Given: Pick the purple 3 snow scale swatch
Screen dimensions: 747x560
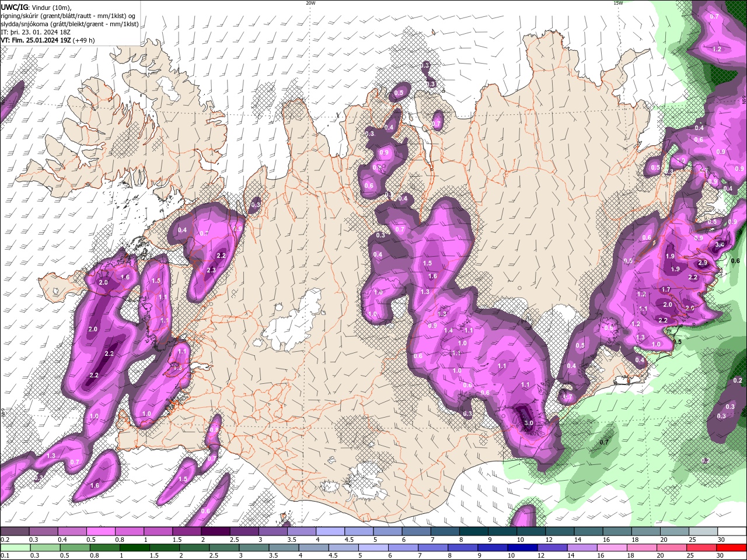Looking at the screenshot, I should point(273,531).
